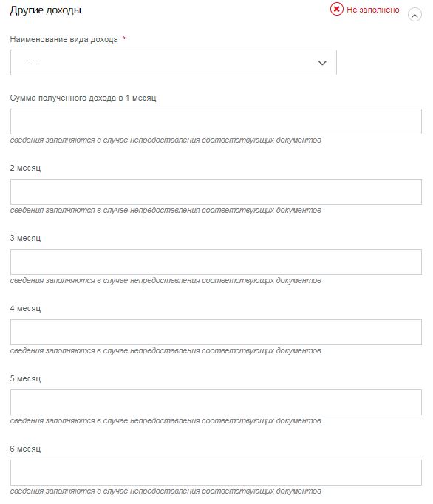Activate the '5 месяц' text field

click(216, 403)
